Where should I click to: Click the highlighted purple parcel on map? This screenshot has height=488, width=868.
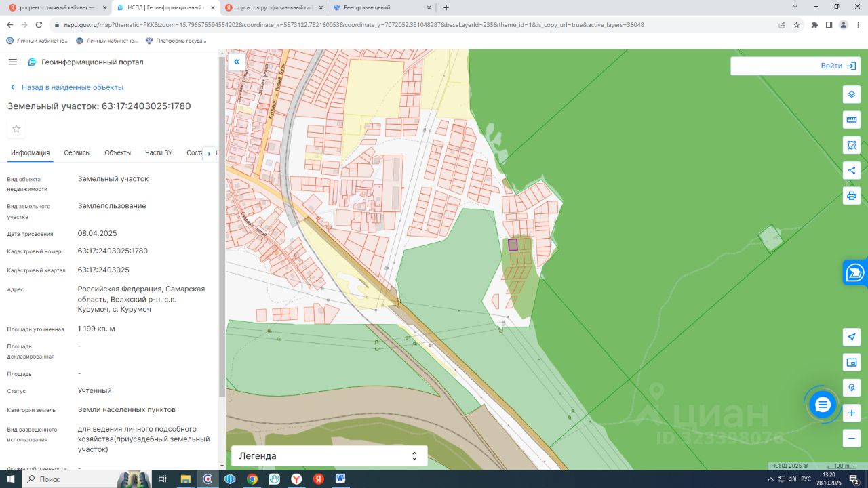(x=513, y=245)
